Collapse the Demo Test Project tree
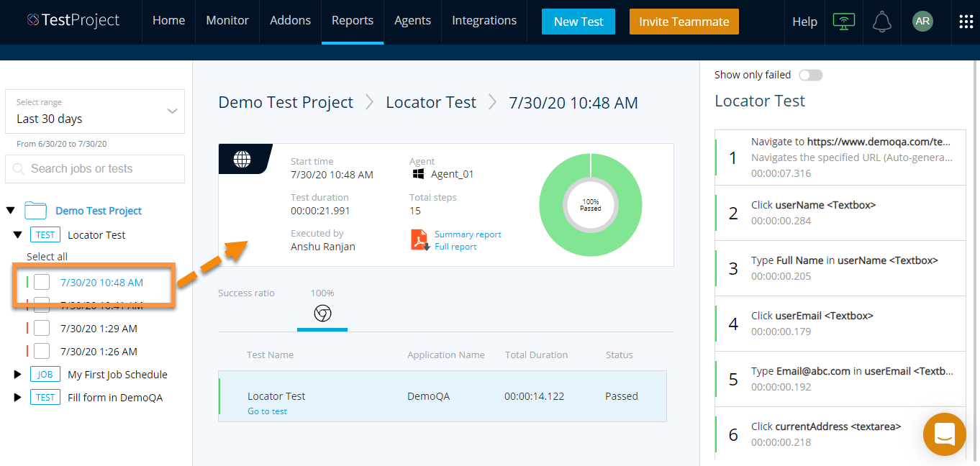 [10, 211]
